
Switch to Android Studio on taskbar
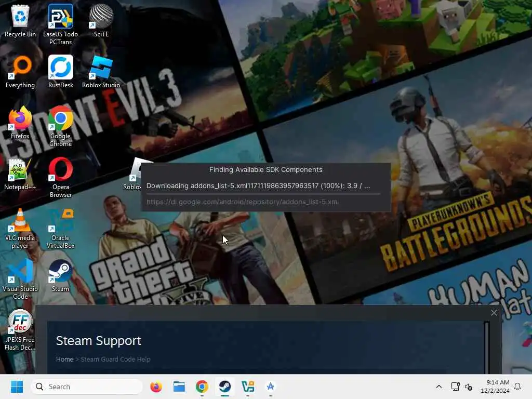pos(270,387)
